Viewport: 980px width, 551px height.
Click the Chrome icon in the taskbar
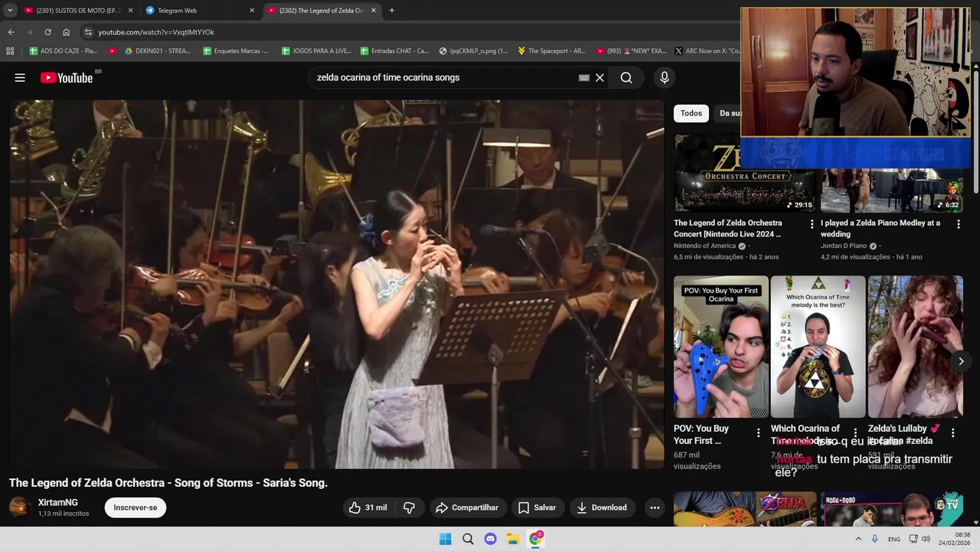(535, 539)
